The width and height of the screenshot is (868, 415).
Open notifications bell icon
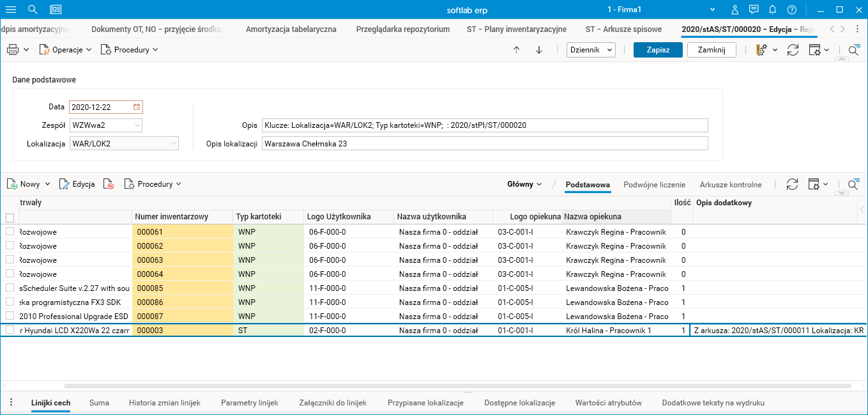click(x=773, y=10)
